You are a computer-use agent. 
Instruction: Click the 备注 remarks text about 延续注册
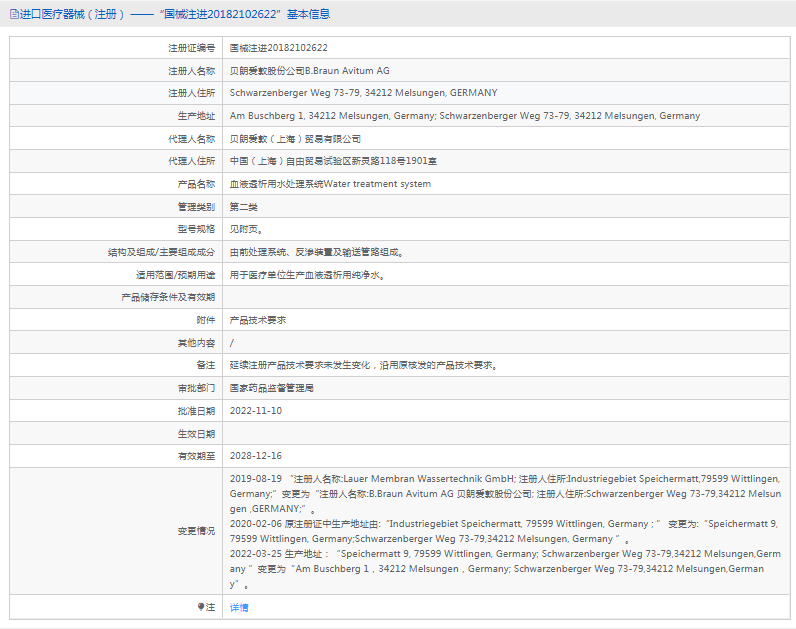pos(364,365)
